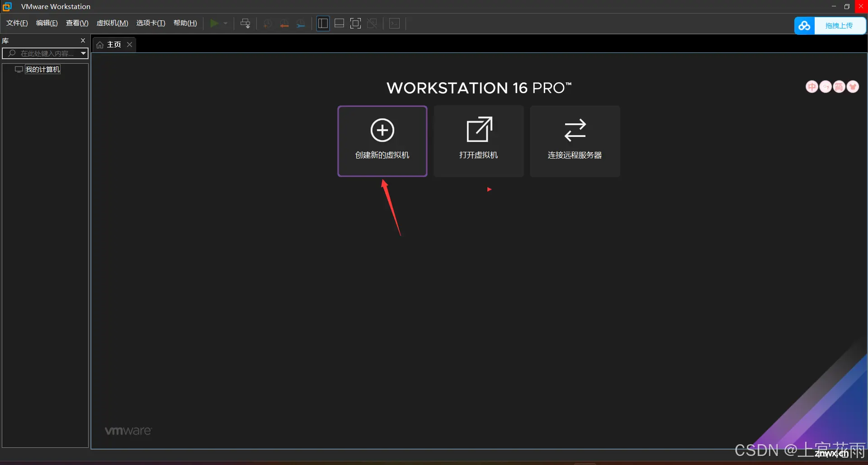868x465 pixels.
Task: Open the 选项卡(T) menu
Action: click(151, 23)
